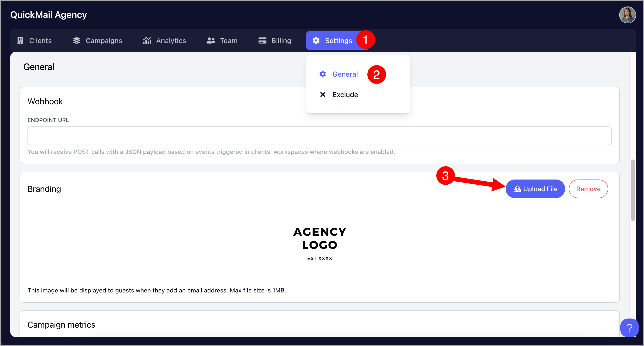This screenshot has height=346, width=644.
Task: Click the 'Max file size is 1MB' text
Action: 258,290
